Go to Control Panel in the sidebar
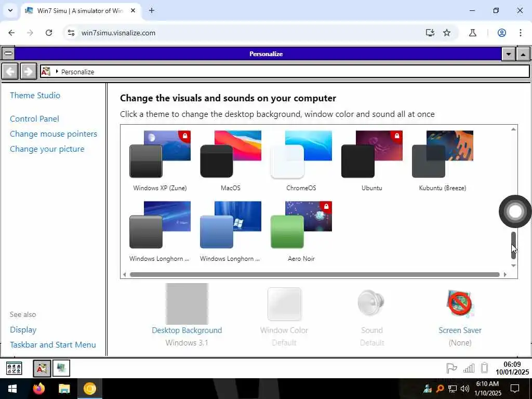The image size is (532, 399). click(34, 119)
